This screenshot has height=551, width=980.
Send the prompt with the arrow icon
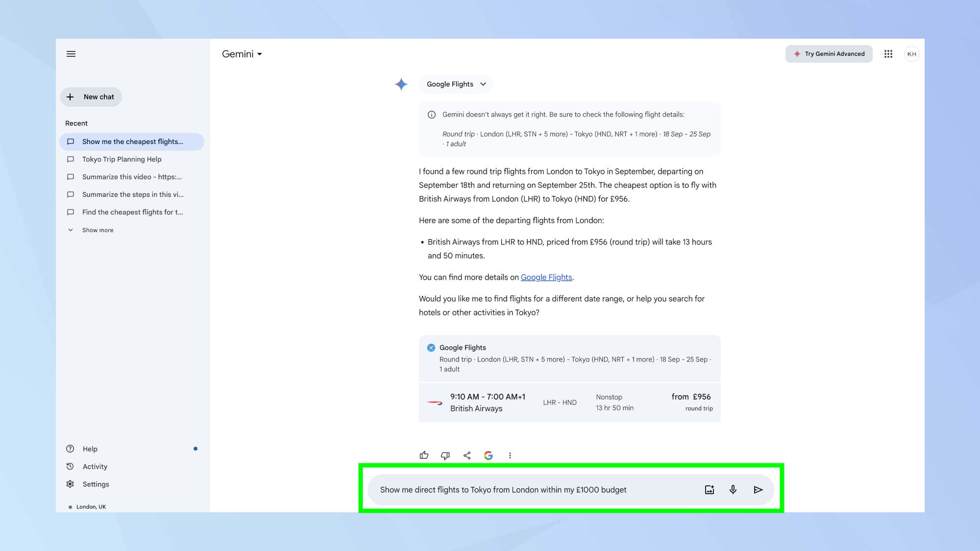(758, 490)
